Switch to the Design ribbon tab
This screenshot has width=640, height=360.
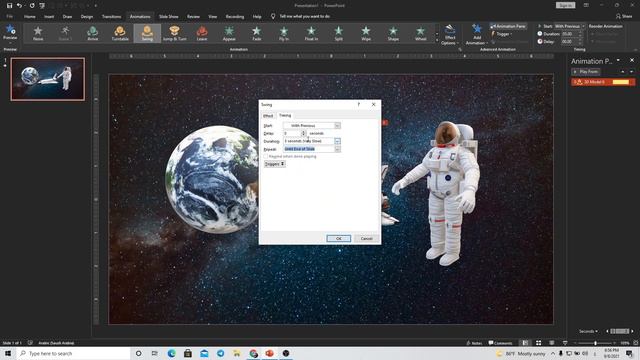tap(87, 17)
